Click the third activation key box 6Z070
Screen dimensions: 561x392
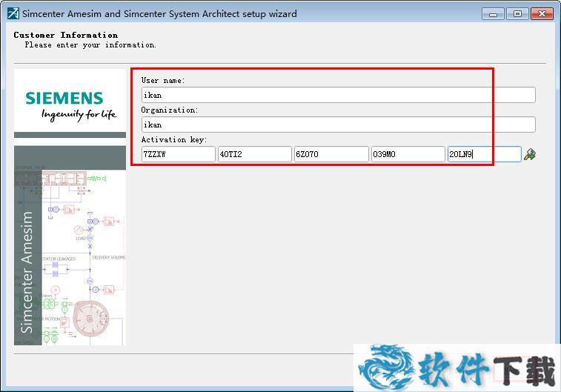coord(331,154)
